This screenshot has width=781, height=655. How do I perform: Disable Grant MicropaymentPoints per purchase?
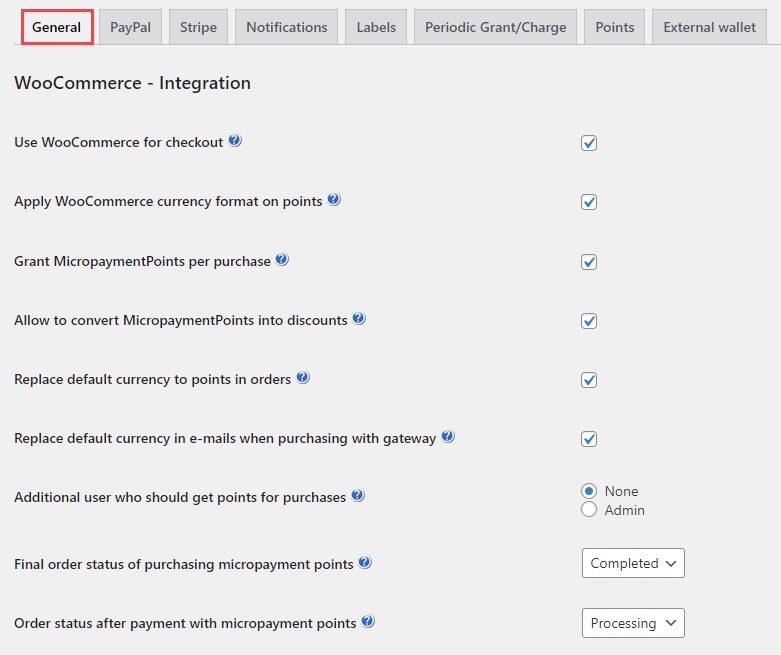[589, 262]
